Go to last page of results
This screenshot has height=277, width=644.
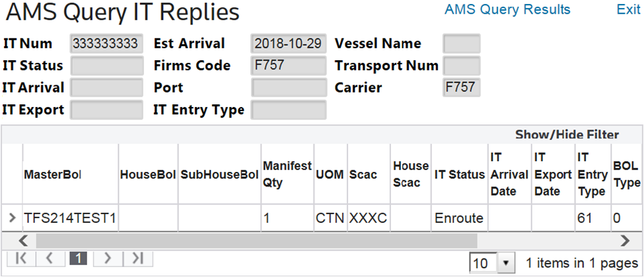[137, 259]
